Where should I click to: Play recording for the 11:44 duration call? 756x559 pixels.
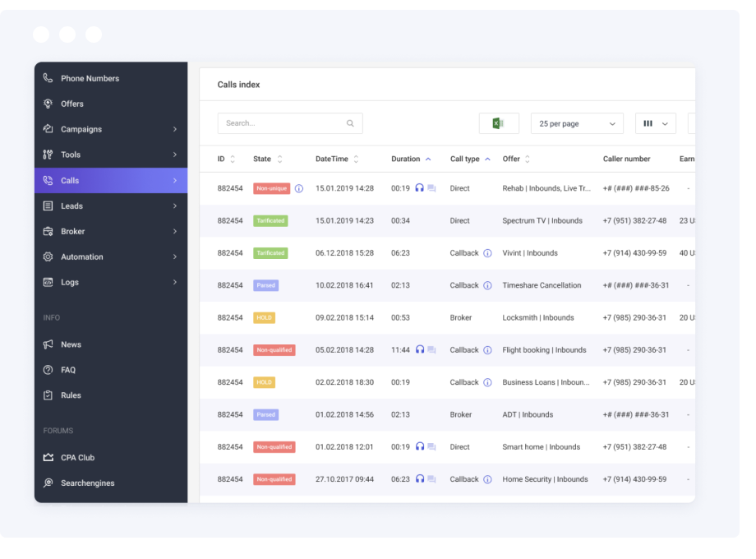point(420,349)
